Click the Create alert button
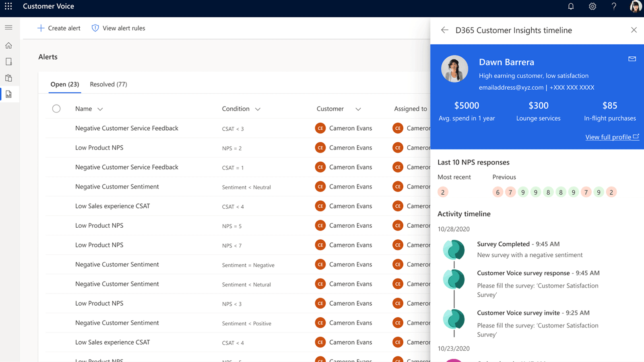The height and width of the screenshot is (362, 644). tap(59, 28)
